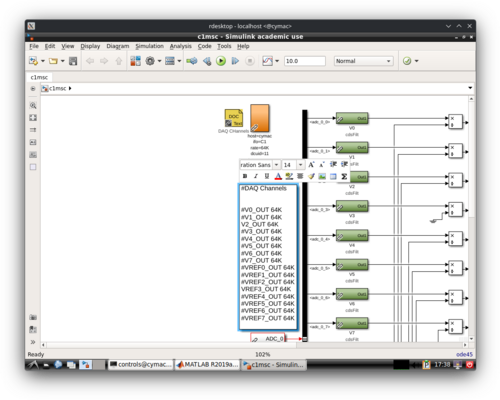Open the Help menu
This screenshot has width=500, height=400.
coord(243,46)
